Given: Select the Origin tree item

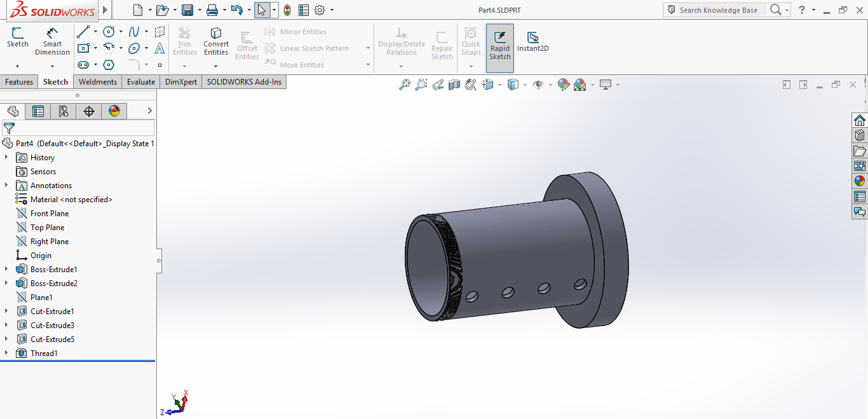Looking at the screenshot, I should pos(41,255).
